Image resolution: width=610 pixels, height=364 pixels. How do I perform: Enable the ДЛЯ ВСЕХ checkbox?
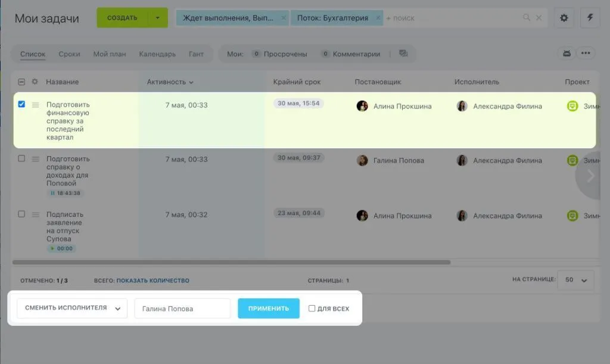[x=312, y=309]
